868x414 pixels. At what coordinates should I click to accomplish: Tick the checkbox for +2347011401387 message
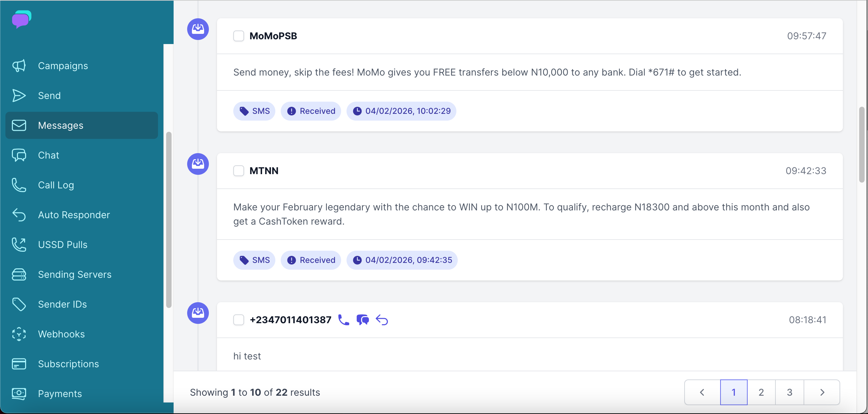click(x=239, y=320)
